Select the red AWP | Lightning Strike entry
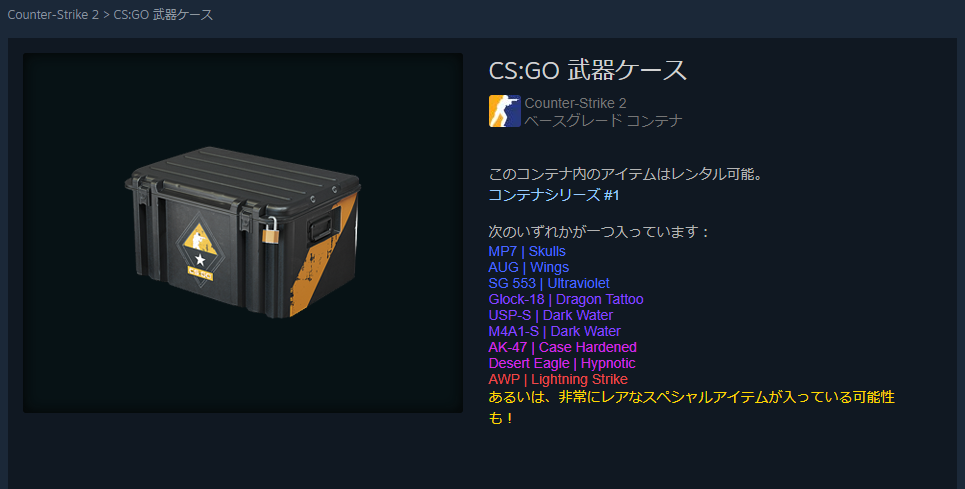The image size is (965, 489). coord(558,379)
